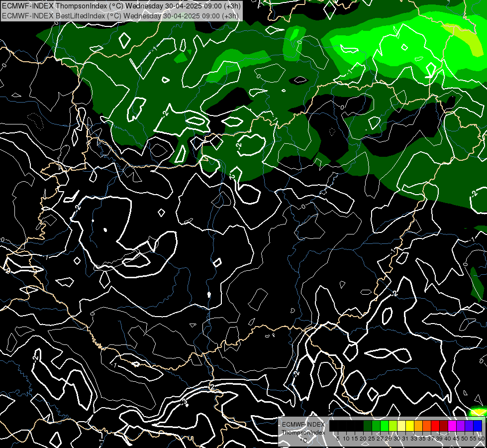Select the orange 33–35 legend swatch
Image resolution: width=487 pixels, height=448 pixels.
418,426
